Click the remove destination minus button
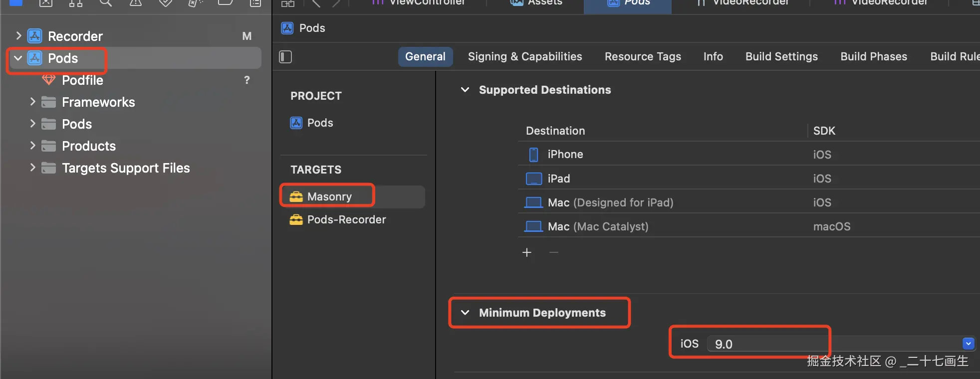This screenshot has height=379, width=980. pyautogui.click(x=553, y=252)
